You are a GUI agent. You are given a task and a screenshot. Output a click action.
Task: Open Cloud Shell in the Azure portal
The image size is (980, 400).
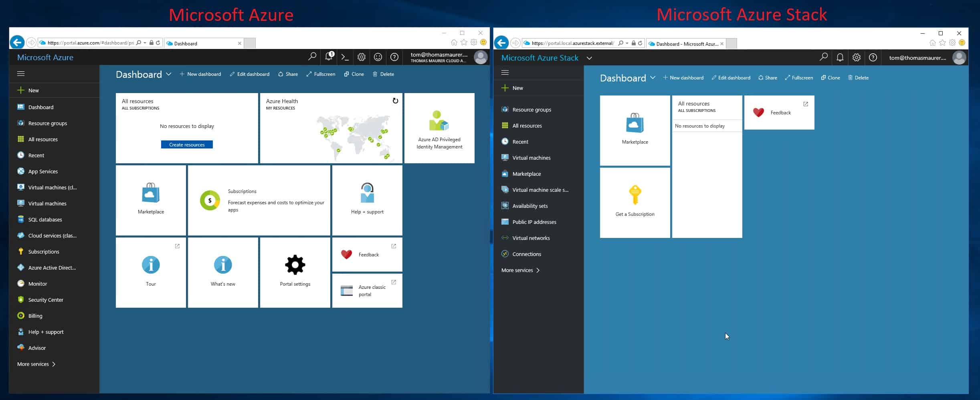tap(345, 57)
